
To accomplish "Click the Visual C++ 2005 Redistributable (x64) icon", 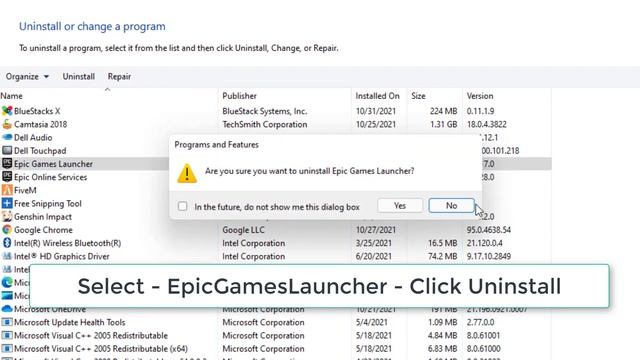I will (7, 349).
